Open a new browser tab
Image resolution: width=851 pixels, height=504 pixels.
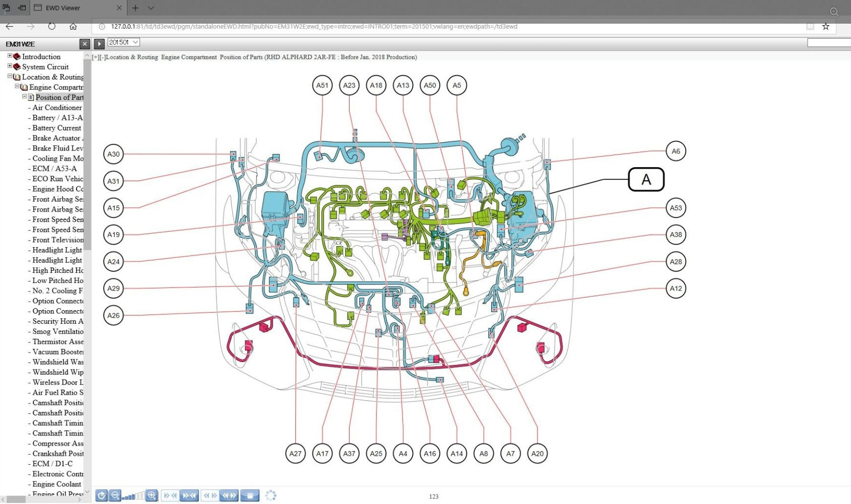point(135,8)
